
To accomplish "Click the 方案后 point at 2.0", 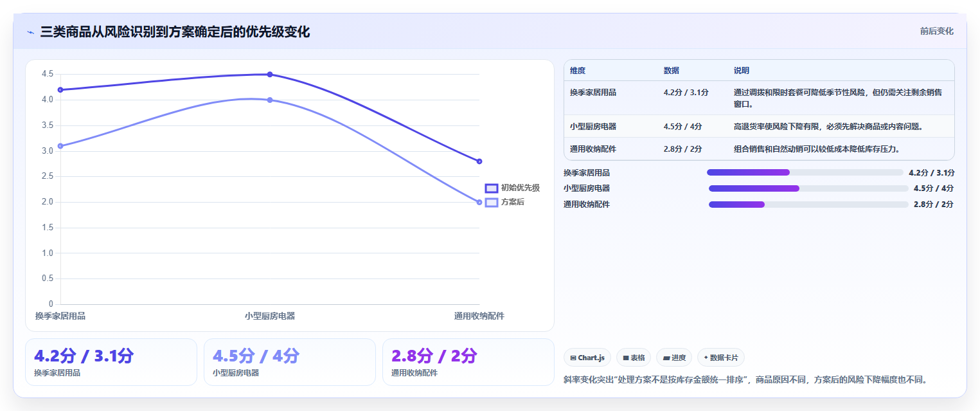I will point(479,202).
